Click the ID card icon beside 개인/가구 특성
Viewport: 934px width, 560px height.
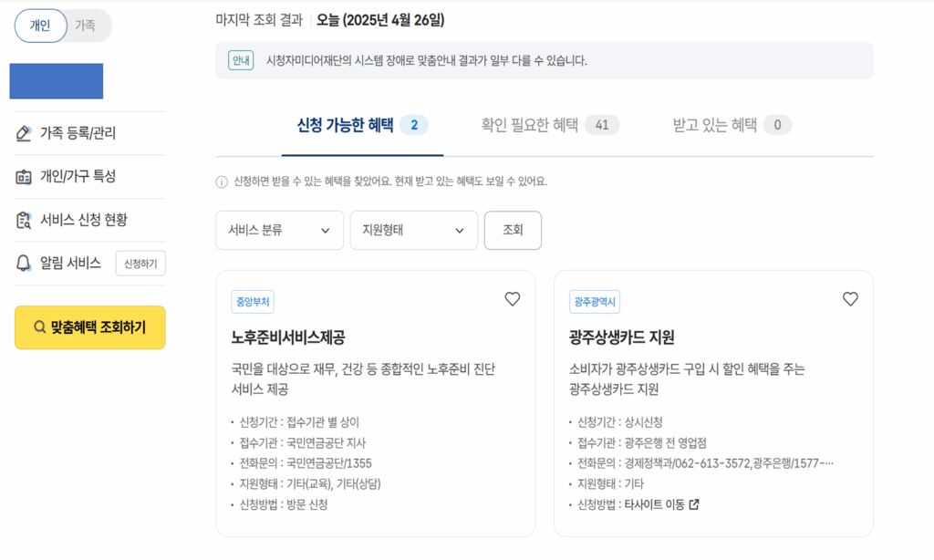coord(23,176)
